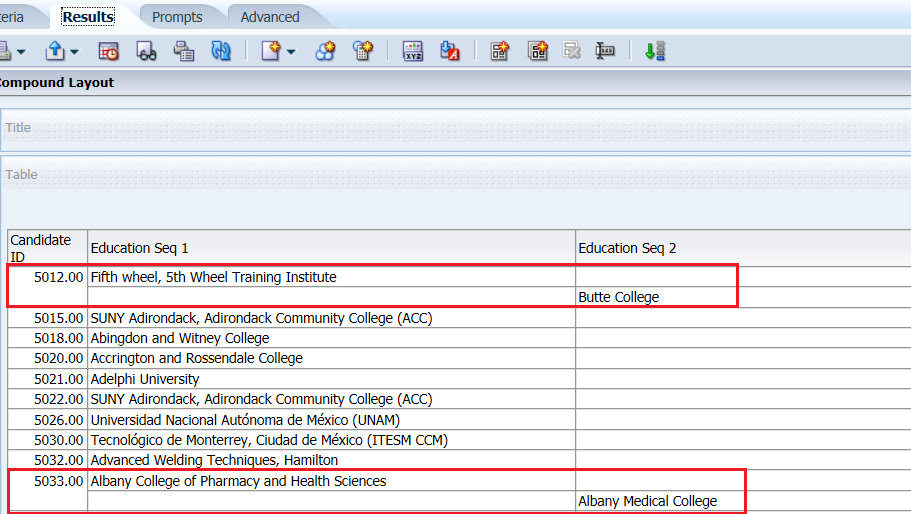Screen dimensions: 911x514
Task: Open the Advanced tab
Action: 270,17
